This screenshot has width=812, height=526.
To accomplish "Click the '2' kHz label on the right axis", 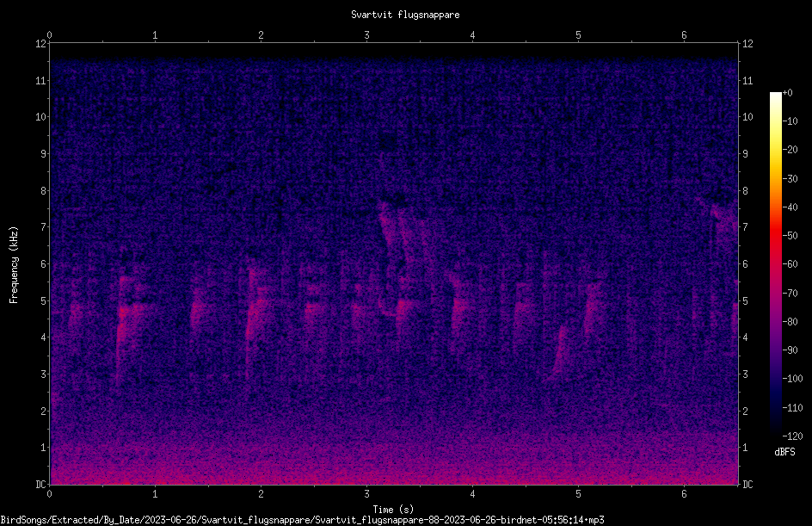I will tap(745, 411).
